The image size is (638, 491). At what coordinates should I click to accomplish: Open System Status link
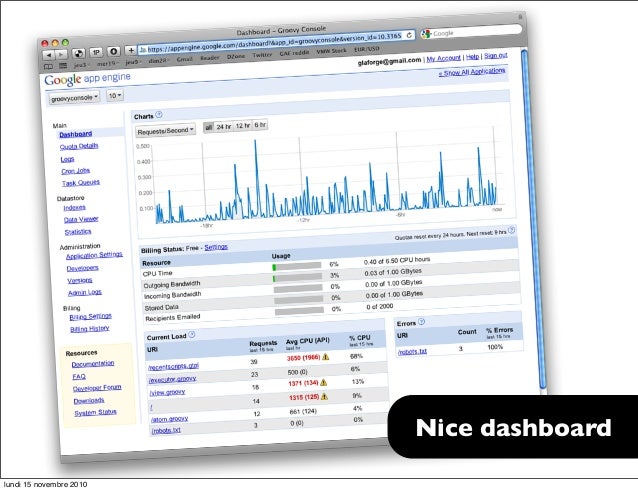(95, 412)
